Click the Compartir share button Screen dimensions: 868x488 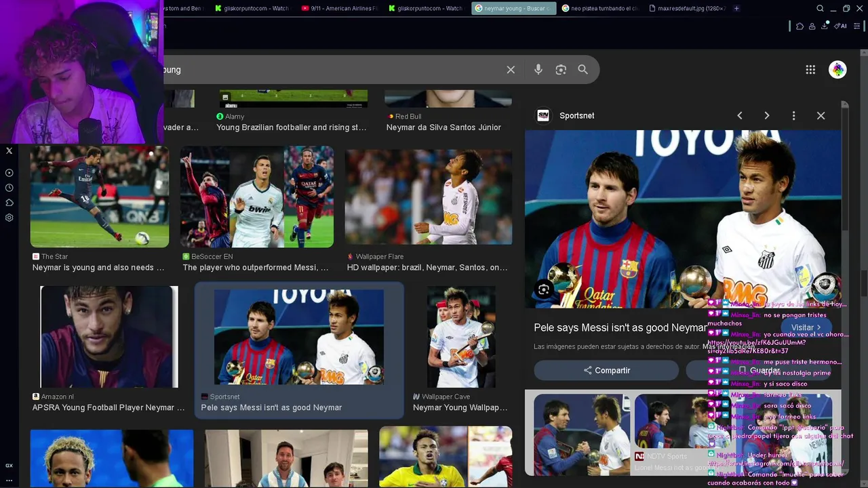tap(606, 370)
